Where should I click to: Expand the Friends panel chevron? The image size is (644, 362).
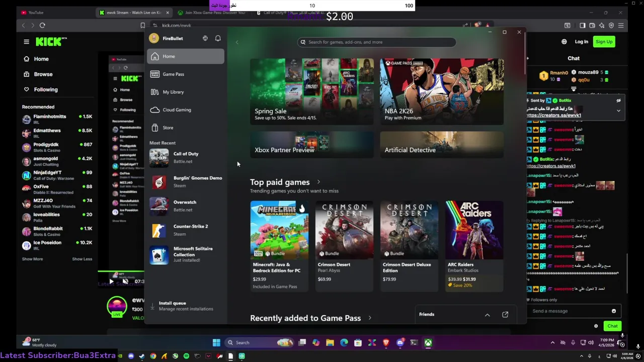click(487, 315)
